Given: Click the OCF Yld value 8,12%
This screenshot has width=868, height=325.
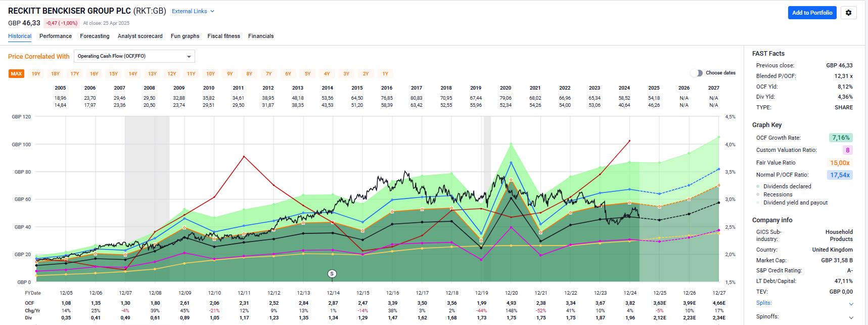Looking at the screenshot, I should (x=845, y=87).
